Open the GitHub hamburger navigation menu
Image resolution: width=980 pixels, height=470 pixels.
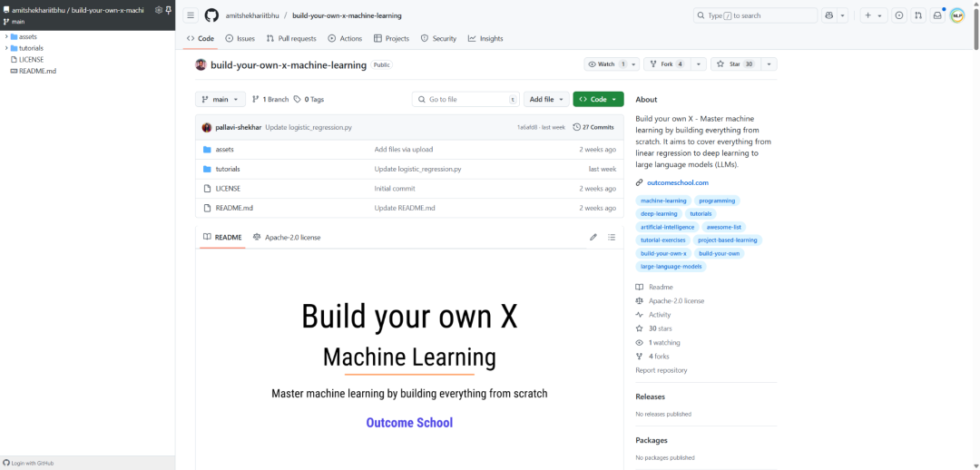191,15
